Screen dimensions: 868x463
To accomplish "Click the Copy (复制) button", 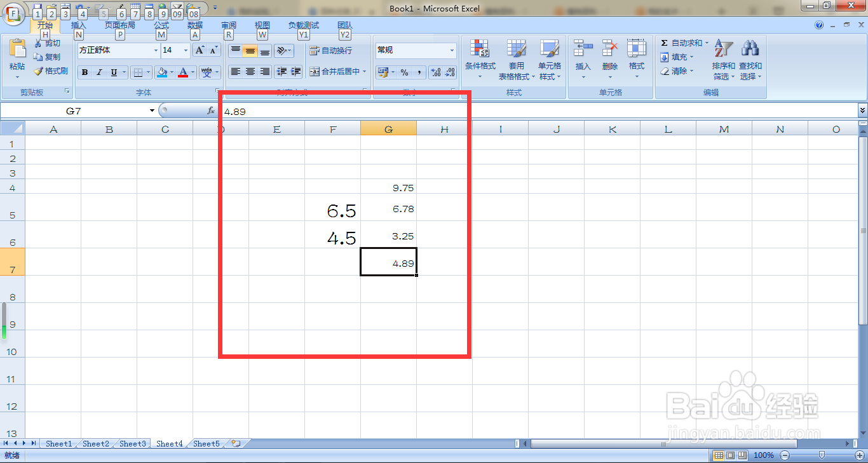I will point(48,57).
